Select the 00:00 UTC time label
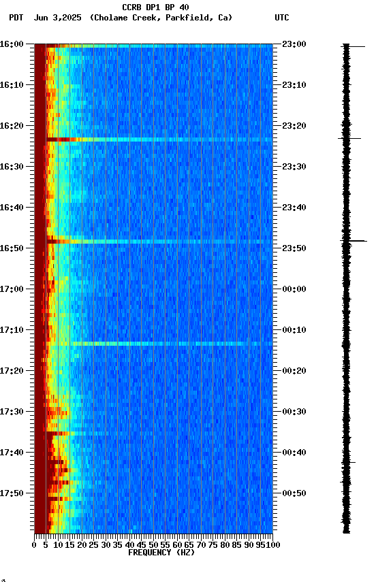376x588 pixels. click(x=294, y=289)
